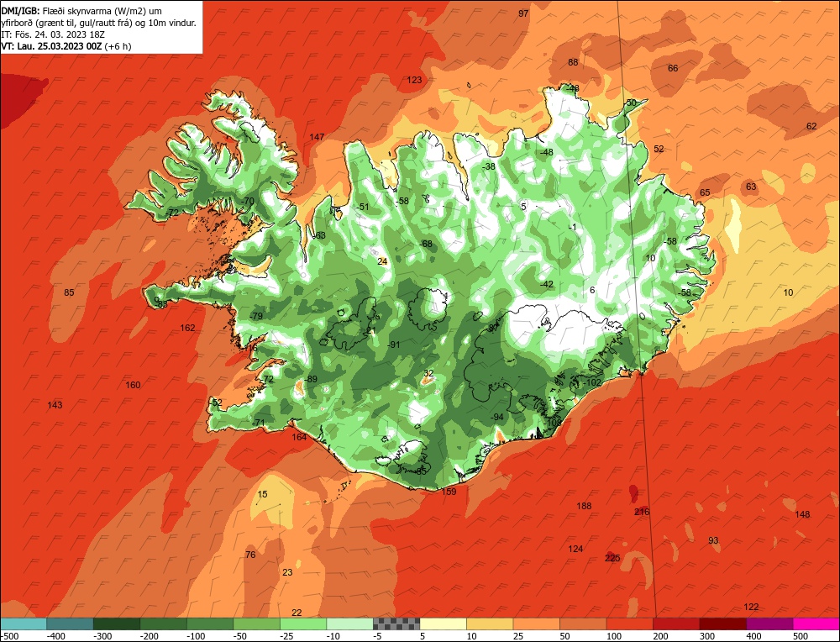Screen dimensions: 840x642
Task: Click the map value 164 on the southwest coast
Action: click(299, 437)
